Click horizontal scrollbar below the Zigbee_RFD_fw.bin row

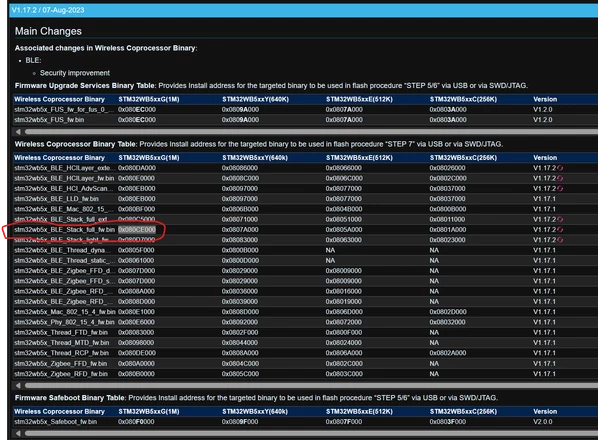(x=311, y=385)
